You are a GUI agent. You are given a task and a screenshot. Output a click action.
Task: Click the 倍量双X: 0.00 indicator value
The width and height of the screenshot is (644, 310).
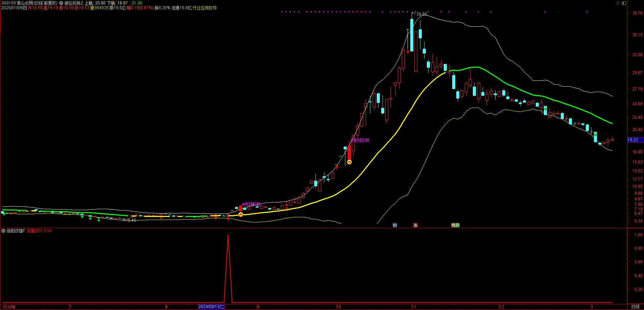tap(39, 231)
